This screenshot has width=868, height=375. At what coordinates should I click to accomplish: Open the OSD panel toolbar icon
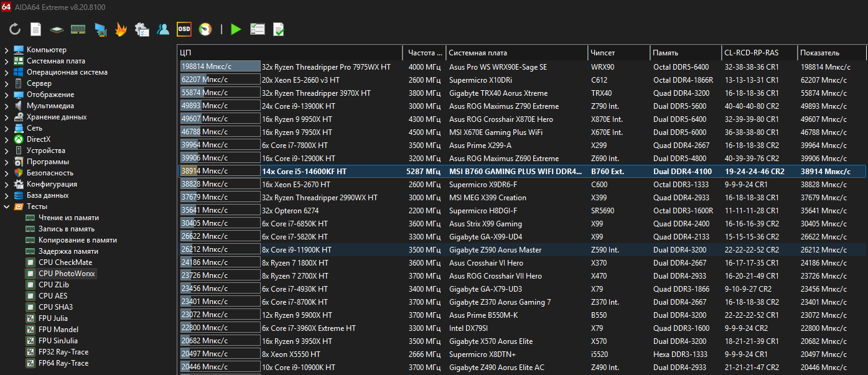click(184, 29)
